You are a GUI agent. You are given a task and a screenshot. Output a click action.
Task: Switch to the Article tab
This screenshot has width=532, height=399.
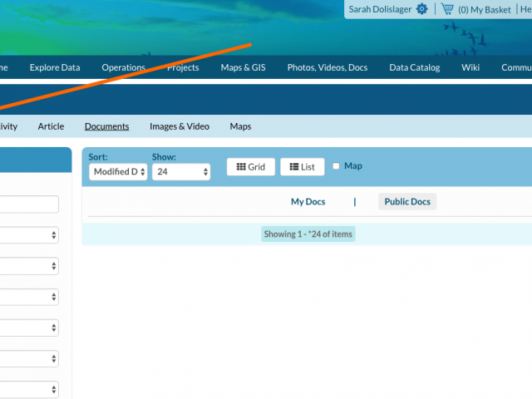click(x=51, y=126)
